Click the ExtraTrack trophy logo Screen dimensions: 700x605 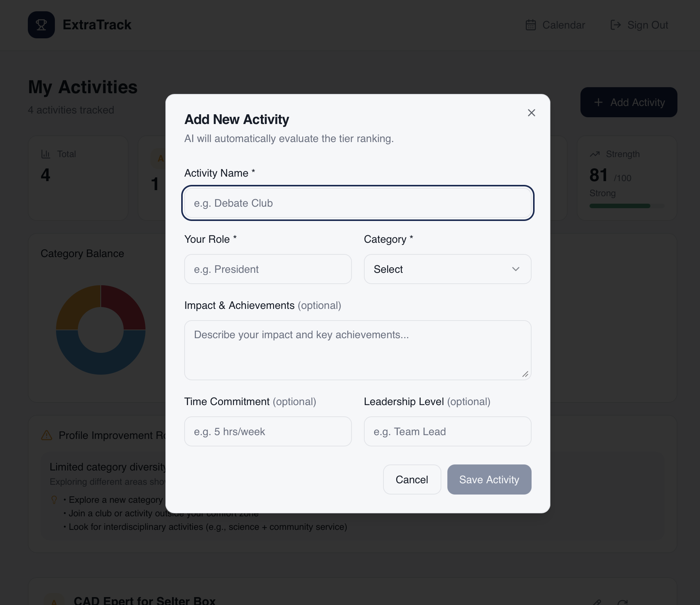coord(41,25)
